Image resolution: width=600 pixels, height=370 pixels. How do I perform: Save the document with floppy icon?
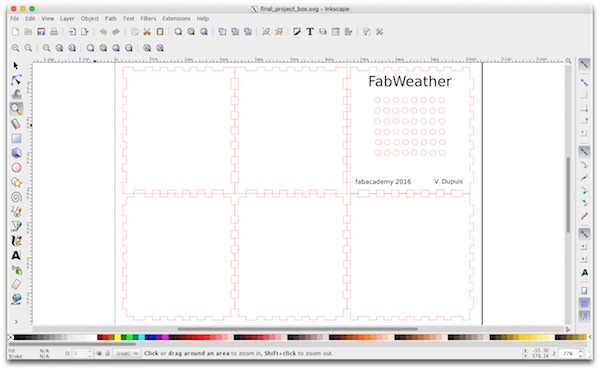(41, 32)
